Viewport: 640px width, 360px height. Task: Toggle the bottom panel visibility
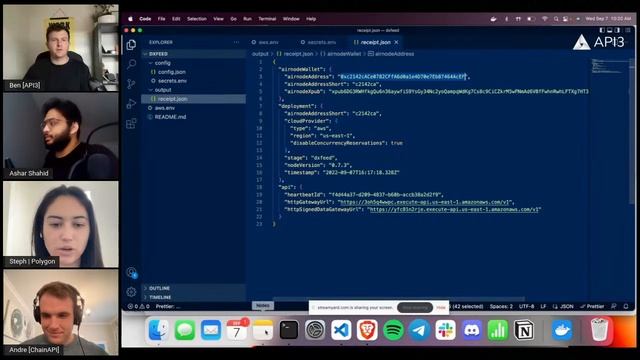click(610, 30)
